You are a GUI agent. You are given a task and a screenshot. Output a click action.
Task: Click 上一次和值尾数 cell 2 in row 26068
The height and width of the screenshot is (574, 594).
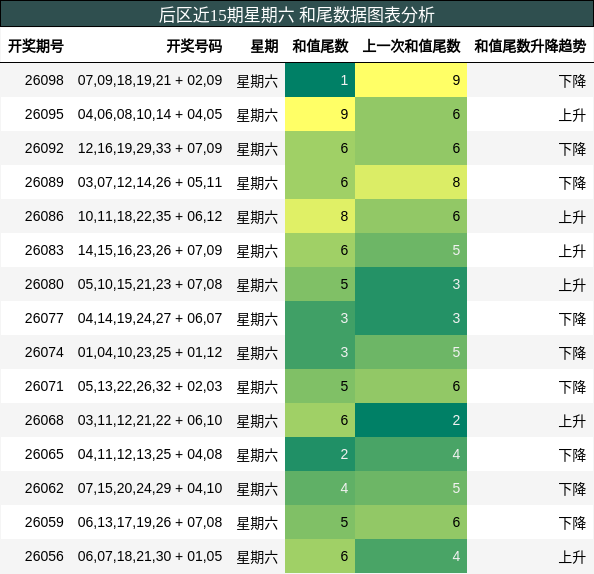(x=411, y=420)
